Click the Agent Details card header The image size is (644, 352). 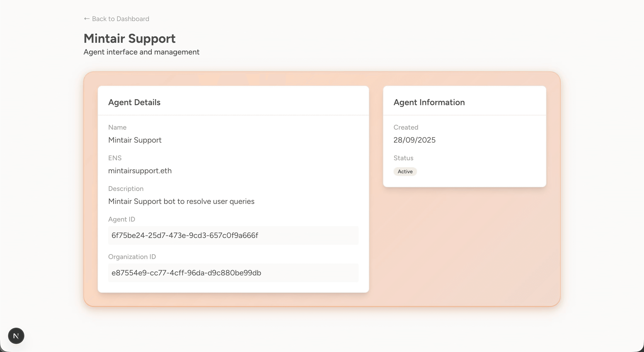[134, 102]
